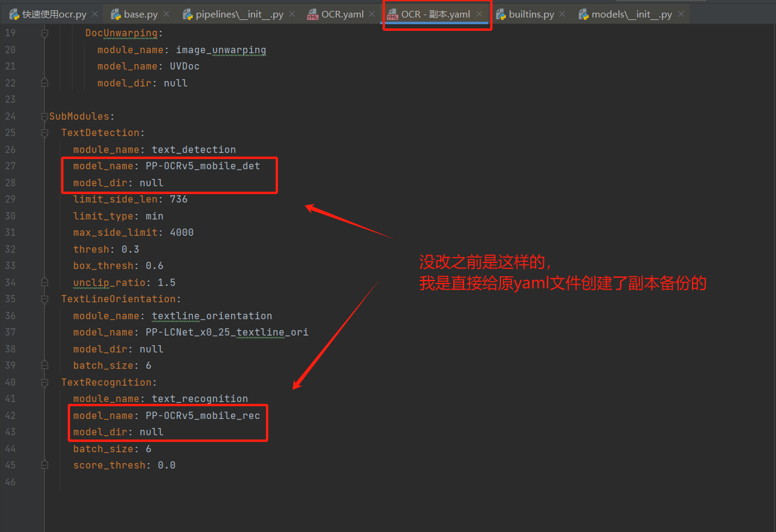776x532 pixels.
Task: Click the fold end marker on line 45
Action: [x=44, y=465]
